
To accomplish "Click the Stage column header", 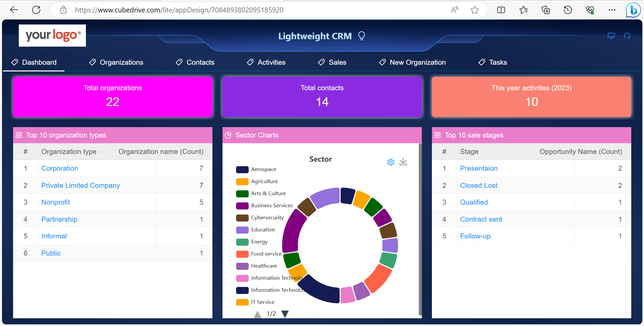I will point(469,152).
